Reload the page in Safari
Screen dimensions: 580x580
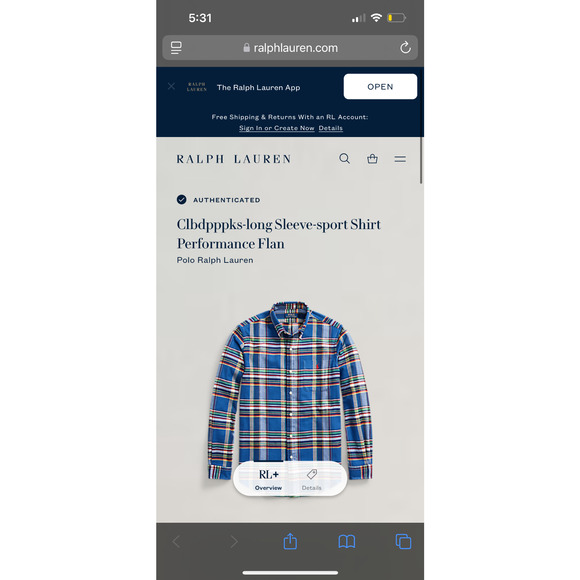tap(405, 47)
